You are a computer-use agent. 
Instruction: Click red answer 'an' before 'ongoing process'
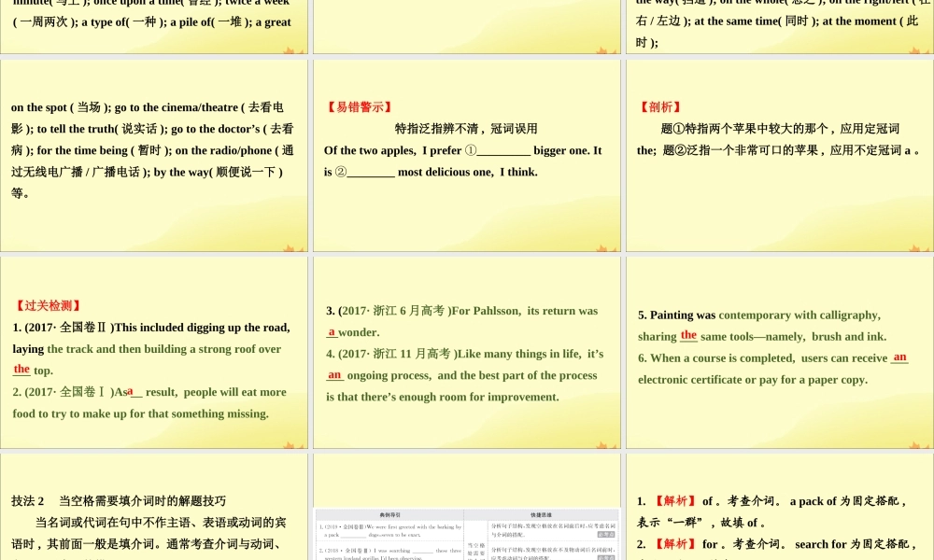[334, 375]
